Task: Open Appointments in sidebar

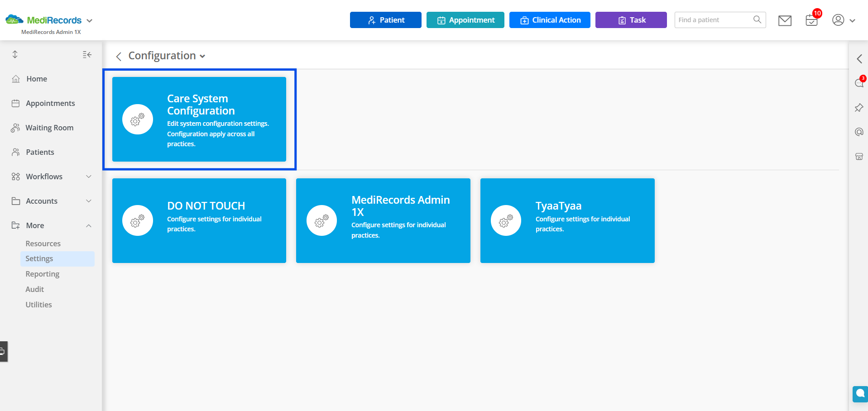Action: tap(51, 103)
